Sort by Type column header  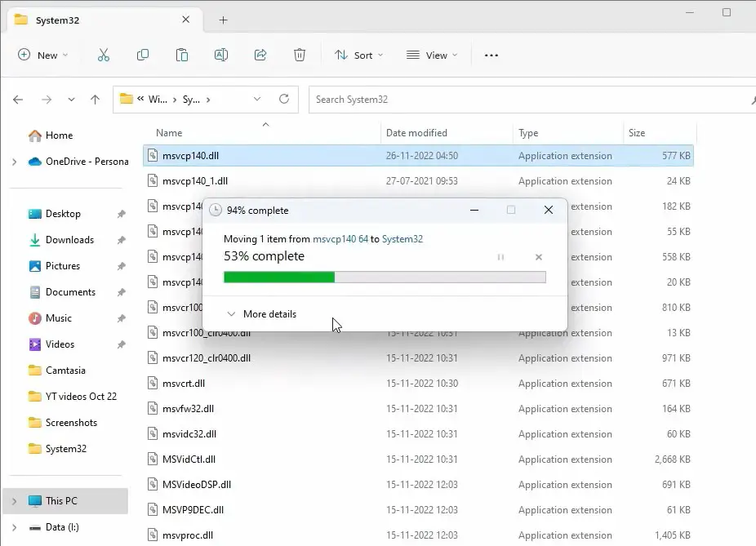click(528, 132)
